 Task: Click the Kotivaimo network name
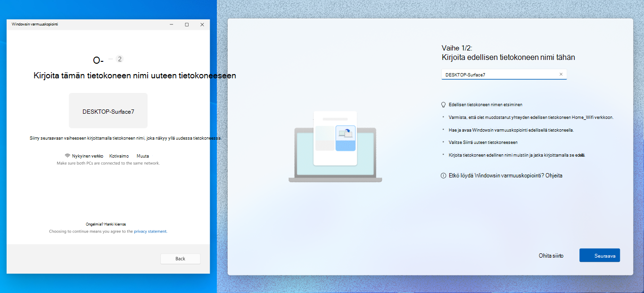click(x=119, y=156)
